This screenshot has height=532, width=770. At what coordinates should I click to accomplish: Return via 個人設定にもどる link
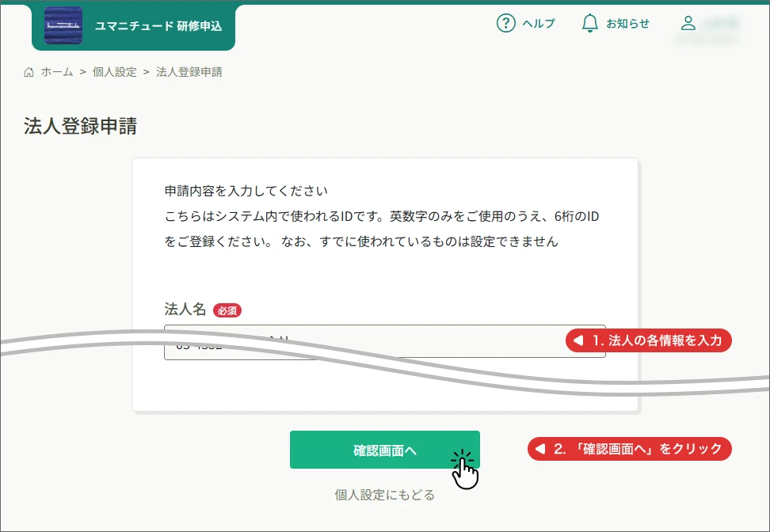point(384,495)
